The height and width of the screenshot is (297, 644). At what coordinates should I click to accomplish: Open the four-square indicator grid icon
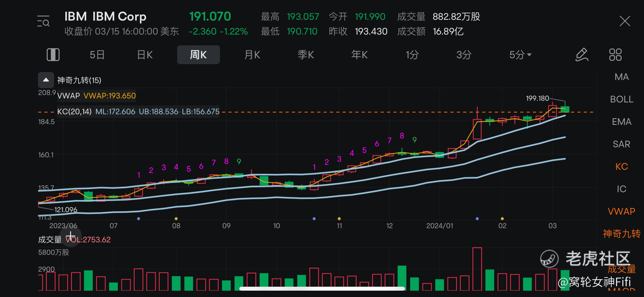pos(615,55)
